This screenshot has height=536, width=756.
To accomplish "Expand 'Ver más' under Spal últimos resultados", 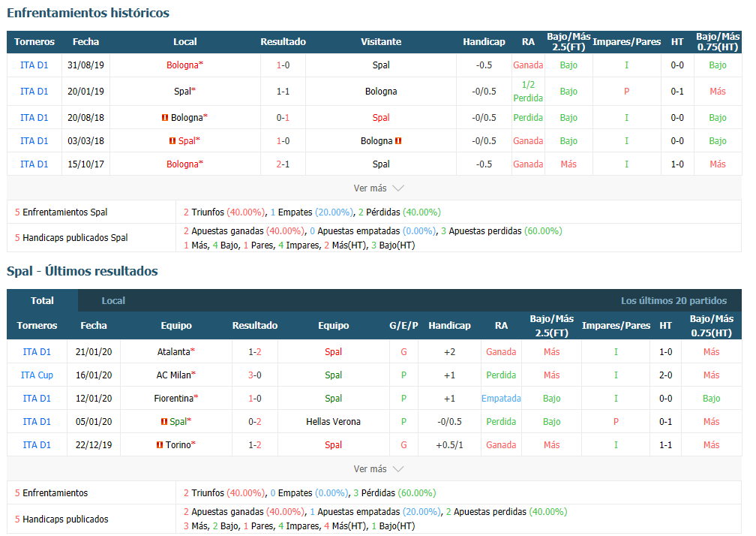I will (x=378, y=469).
